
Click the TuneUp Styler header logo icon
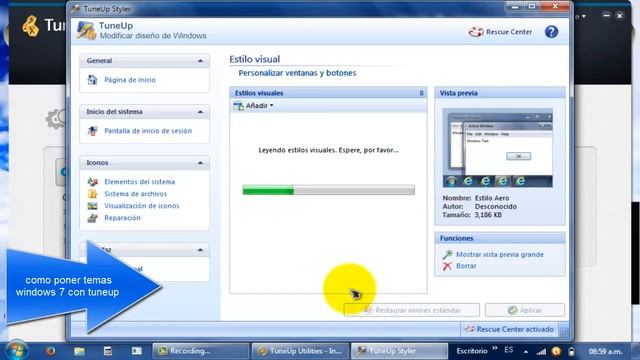[86, 31]
